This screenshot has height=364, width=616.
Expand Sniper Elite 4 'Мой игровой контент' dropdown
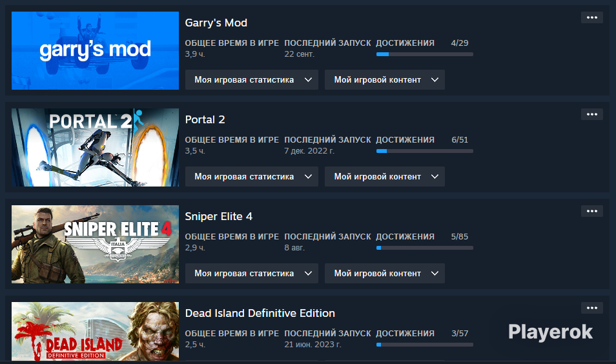(385, 273)
